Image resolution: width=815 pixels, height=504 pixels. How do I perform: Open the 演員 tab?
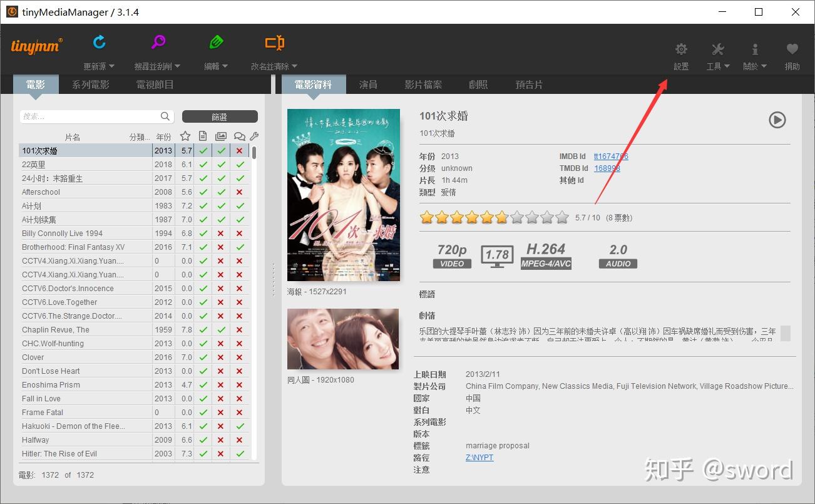pyautogui.click(x=369, y=84)
